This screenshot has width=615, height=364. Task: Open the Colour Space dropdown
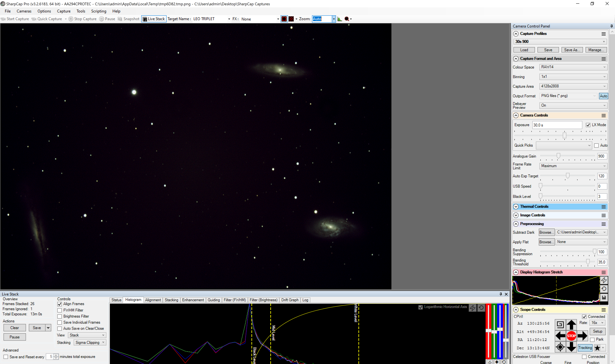click(x=573, y=67)
